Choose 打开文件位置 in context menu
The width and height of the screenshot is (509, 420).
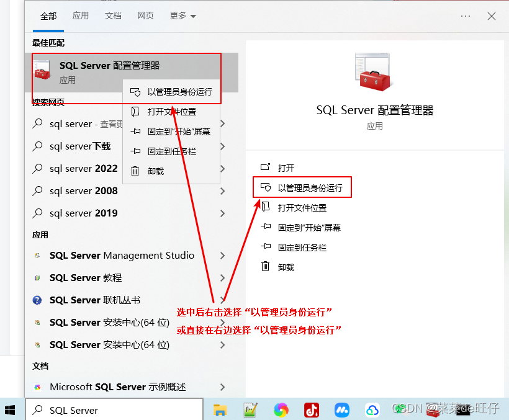(x=171, y=112)
